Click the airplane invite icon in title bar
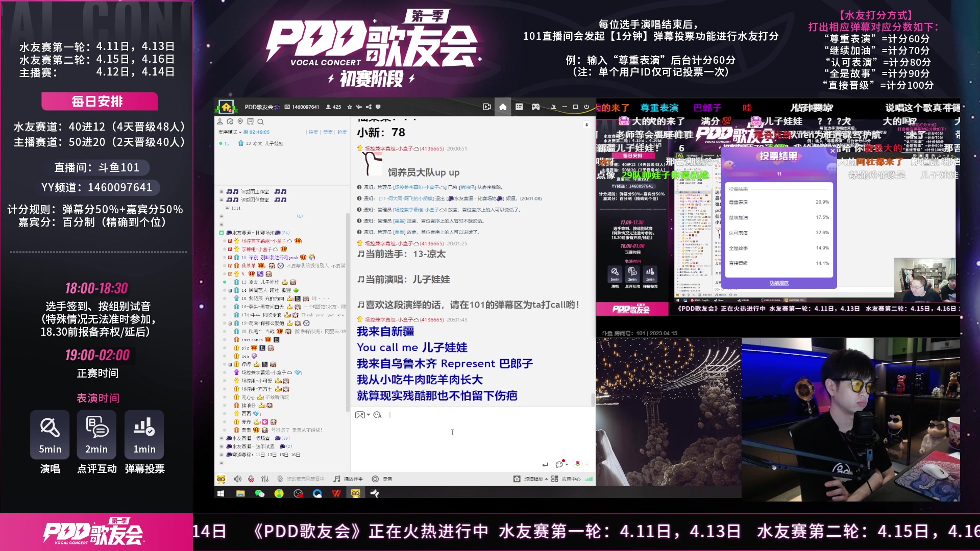The image size is (980, 551). (x=359, y=107)
